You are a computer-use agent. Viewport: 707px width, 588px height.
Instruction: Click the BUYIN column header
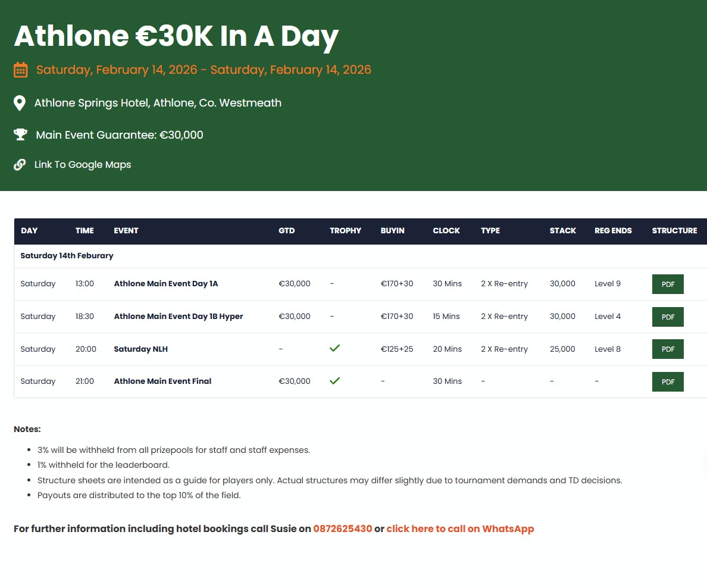pyautogui.click(x=392, y=231)
